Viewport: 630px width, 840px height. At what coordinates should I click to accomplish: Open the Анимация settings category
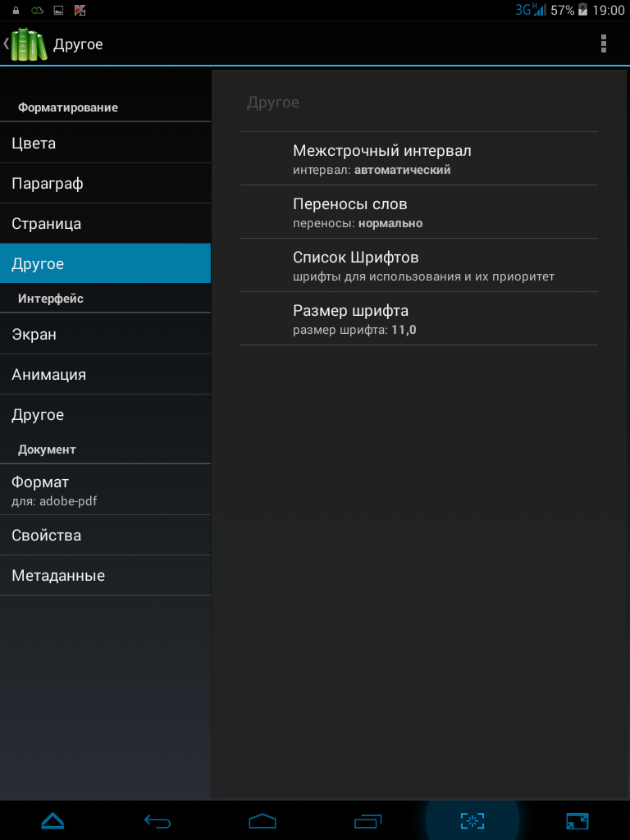[x=105, y=374]
